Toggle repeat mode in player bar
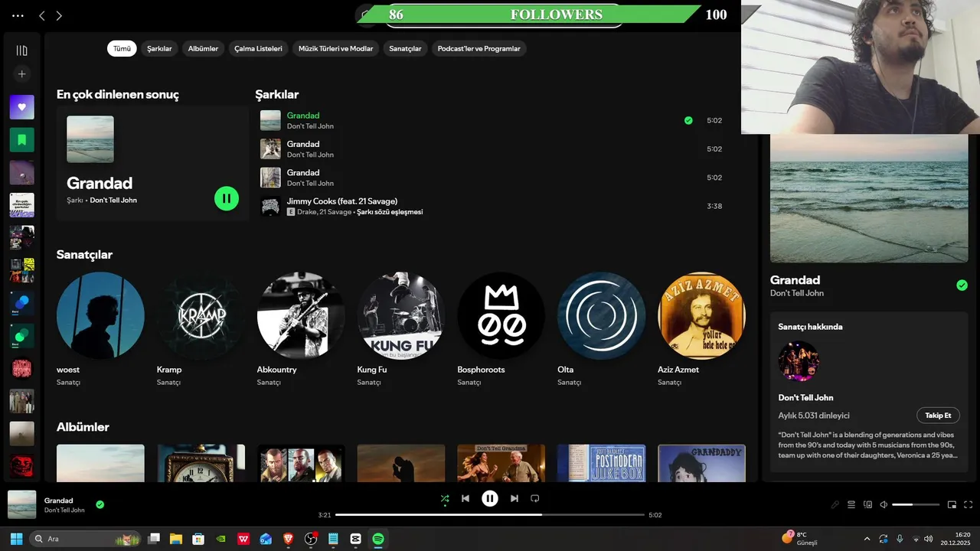 (x=535, y=498)
